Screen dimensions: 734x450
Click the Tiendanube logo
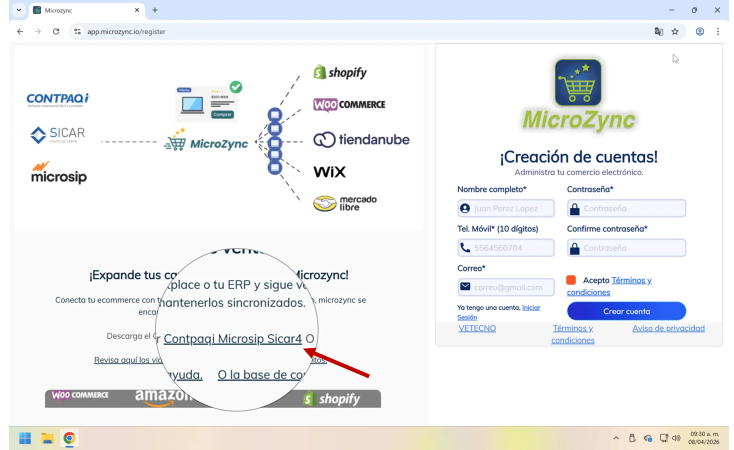(361, 140)
